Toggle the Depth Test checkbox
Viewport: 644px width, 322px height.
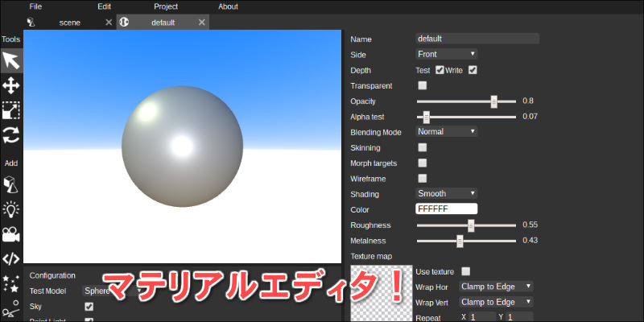pos(440,70)
